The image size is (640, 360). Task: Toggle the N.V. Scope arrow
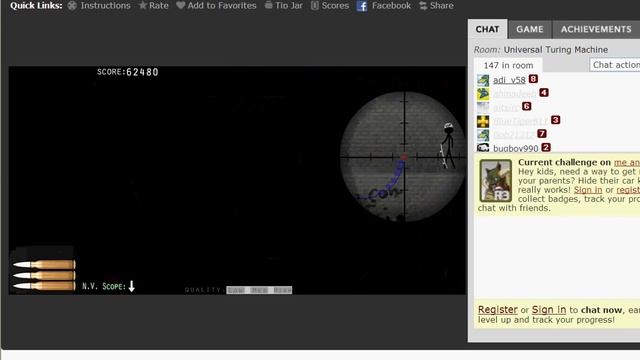[131, 287]
